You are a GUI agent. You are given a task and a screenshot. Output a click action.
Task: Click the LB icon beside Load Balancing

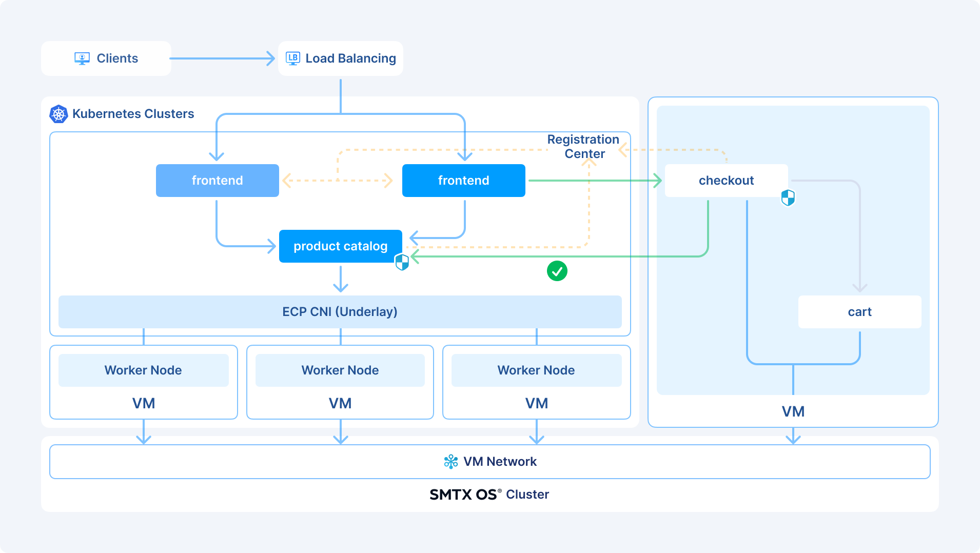click(x=292, y=58)
